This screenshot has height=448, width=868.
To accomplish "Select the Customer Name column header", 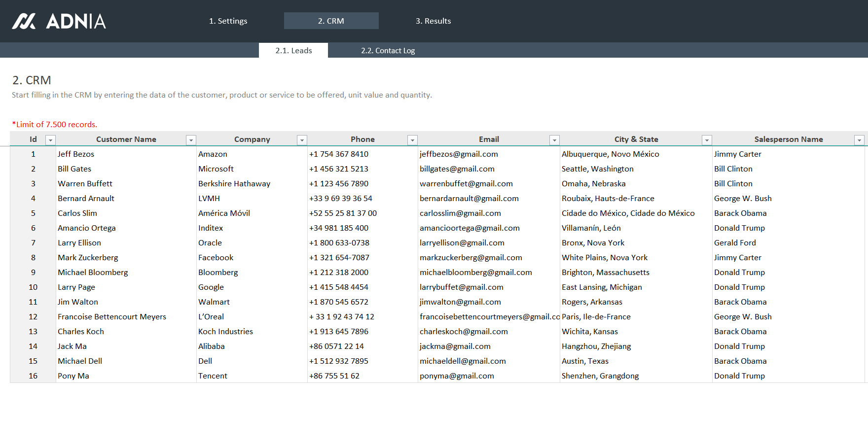I will click(x=126, y=139).
